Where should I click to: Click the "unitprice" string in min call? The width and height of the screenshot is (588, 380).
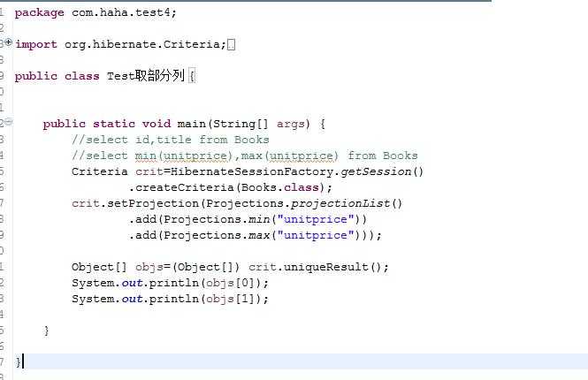[316, 219]
